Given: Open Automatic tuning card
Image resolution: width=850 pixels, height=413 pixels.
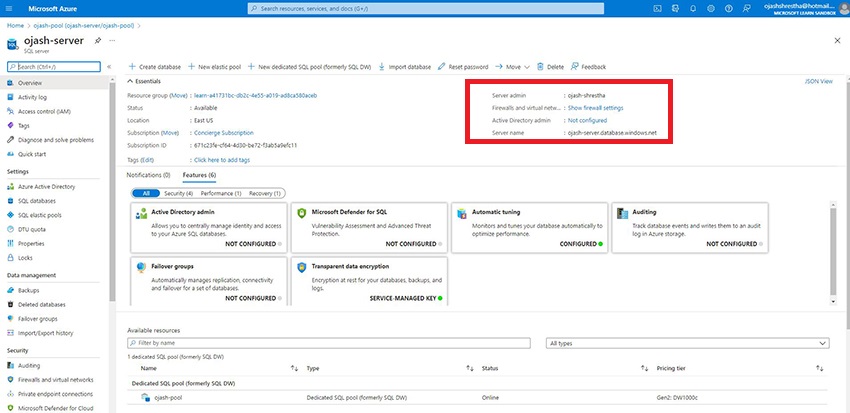Looking at the screenshot, I should pos(530,228).
